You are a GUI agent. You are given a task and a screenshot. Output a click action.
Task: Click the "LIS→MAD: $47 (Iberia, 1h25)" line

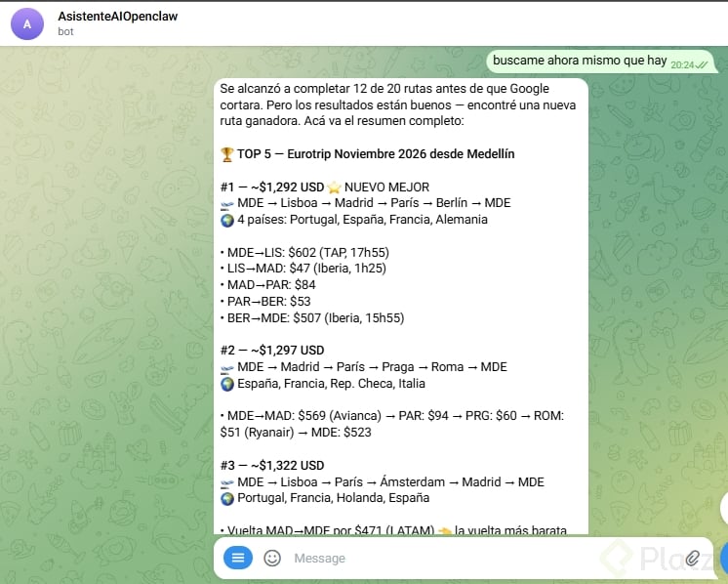pos(303,269)
